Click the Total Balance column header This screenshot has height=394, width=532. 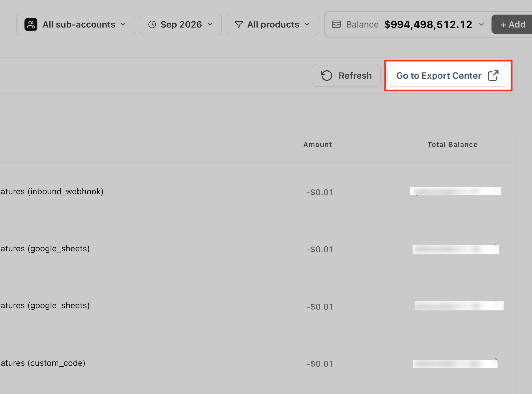tap(453, 144)
